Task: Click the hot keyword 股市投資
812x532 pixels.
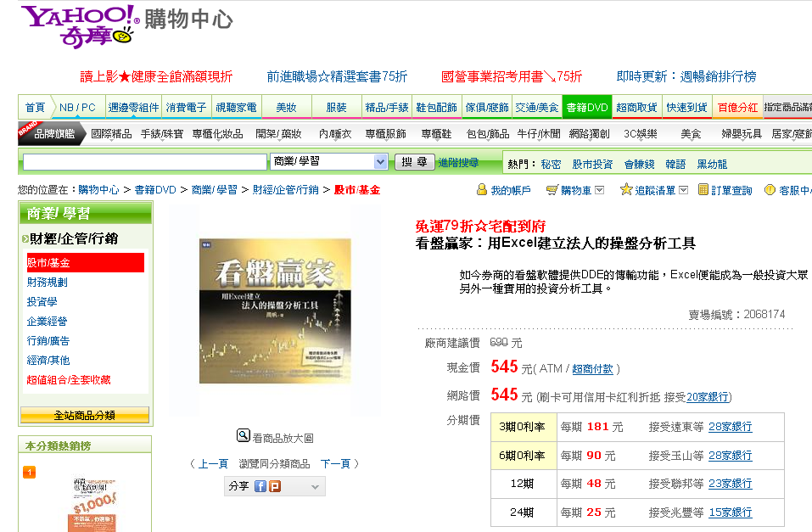Action: [592, 165]
